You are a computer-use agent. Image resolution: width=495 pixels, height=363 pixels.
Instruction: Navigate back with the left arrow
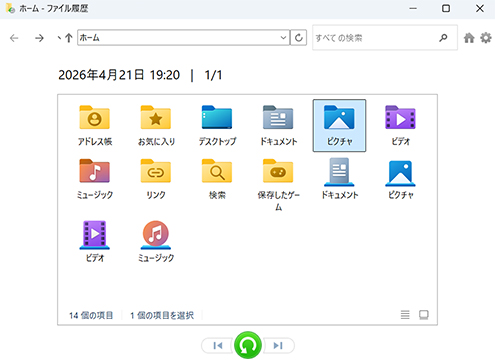click(14, 38)
